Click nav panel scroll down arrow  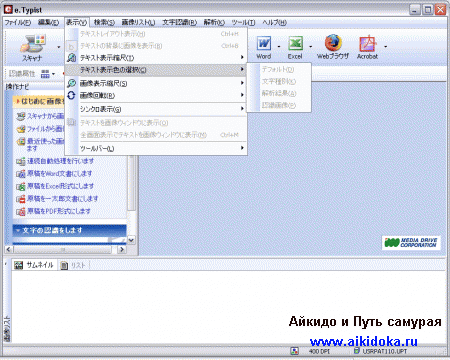[131, 240]
